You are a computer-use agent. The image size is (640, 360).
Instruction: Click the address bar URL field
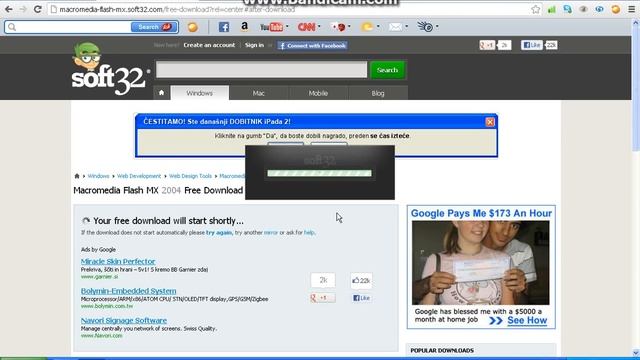290,9
